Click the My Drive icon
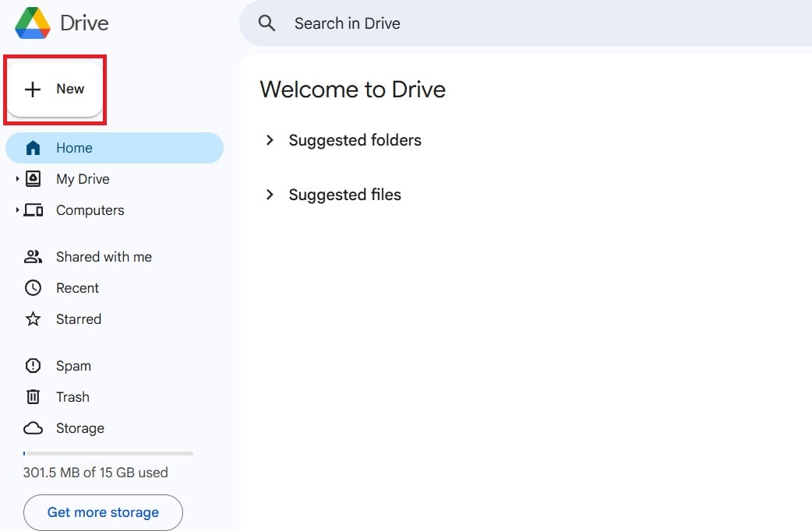 [x=33, y=179]
